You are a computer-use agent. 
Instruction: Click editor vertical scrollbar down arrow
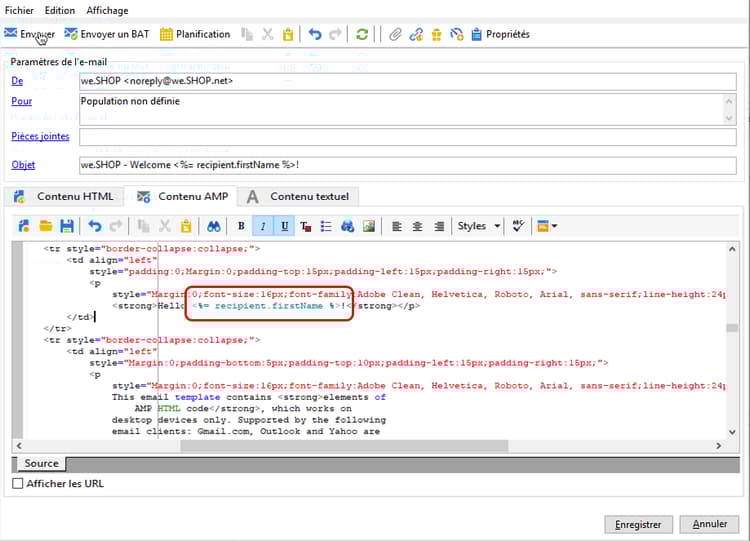click(732, 432)
